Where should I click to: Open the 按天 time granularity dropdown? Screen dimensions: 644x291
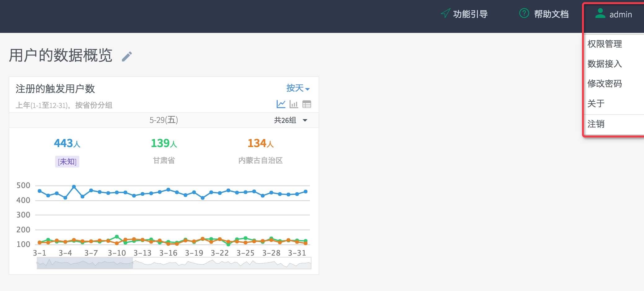(x=298, y=88)
